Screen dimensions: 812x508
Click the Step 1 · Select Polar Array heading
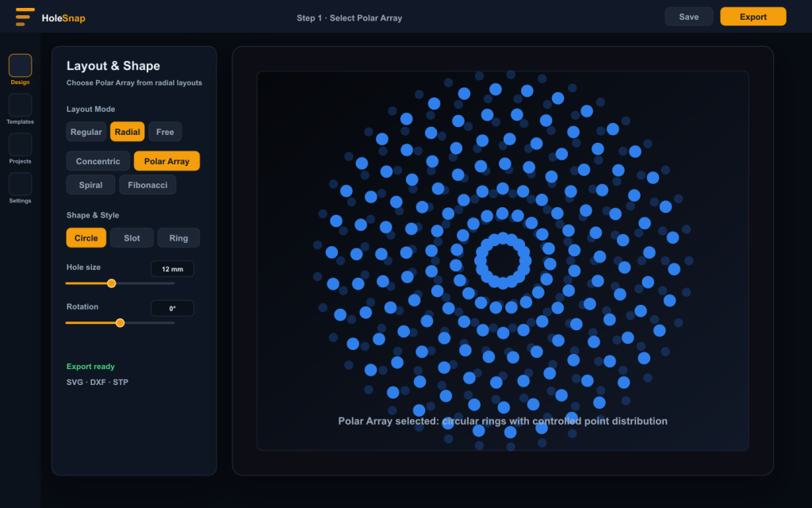point(350,18)
